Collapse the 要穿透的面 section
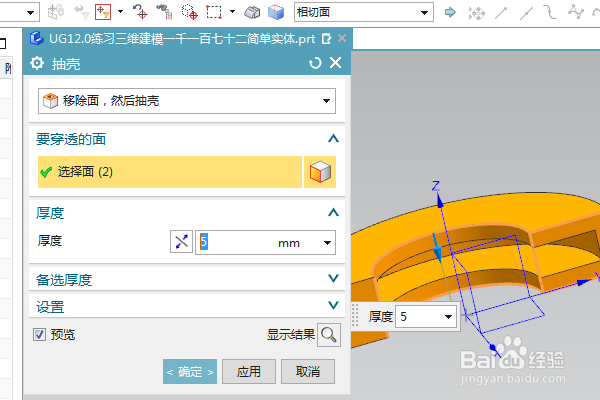Viewport: 600px width, 400px height. coord(333,139)
